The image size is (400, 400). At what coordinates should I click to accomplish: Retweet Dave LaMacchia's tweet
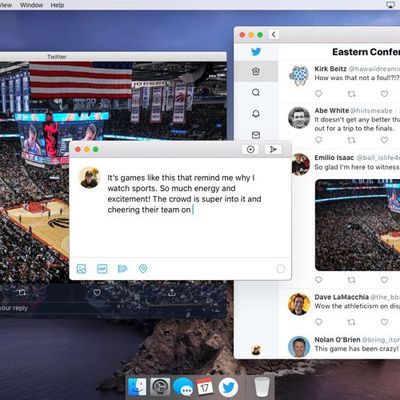tap(351, 322)
